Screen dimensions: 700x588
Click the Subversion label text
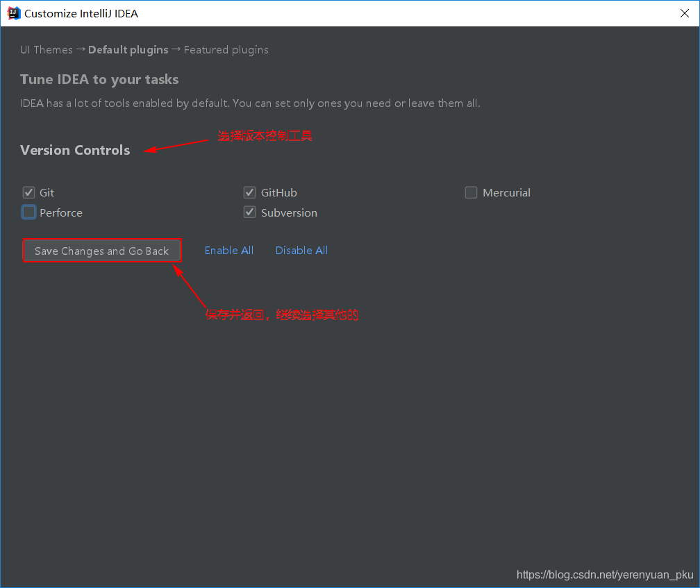pos(290,213)
